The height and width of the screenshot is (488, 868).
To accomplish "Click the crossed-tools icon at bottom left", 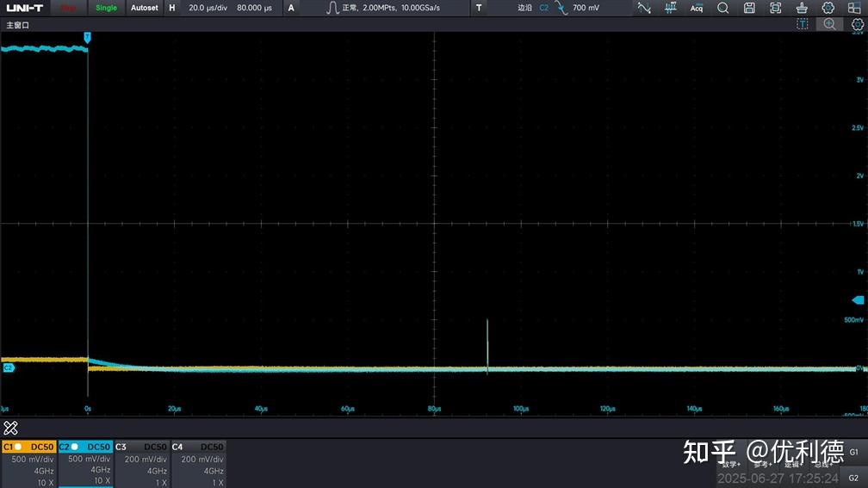I will point(10,428).
